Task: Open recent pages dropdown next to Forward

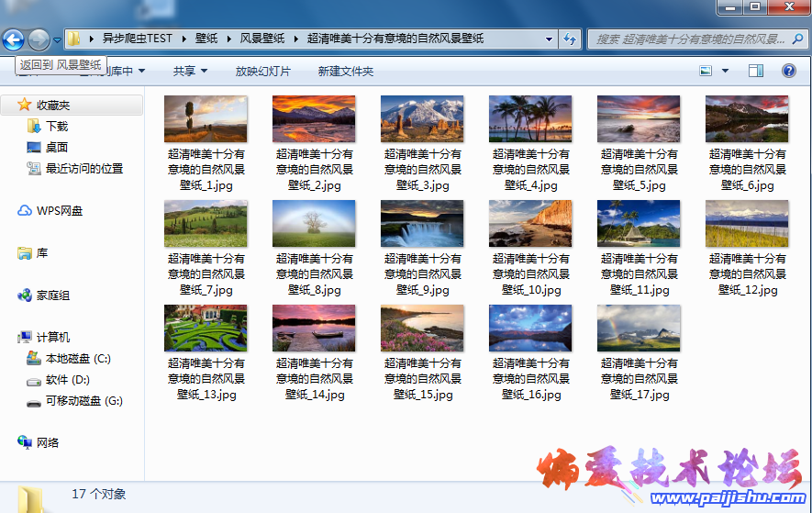Action: coord(57,40)
